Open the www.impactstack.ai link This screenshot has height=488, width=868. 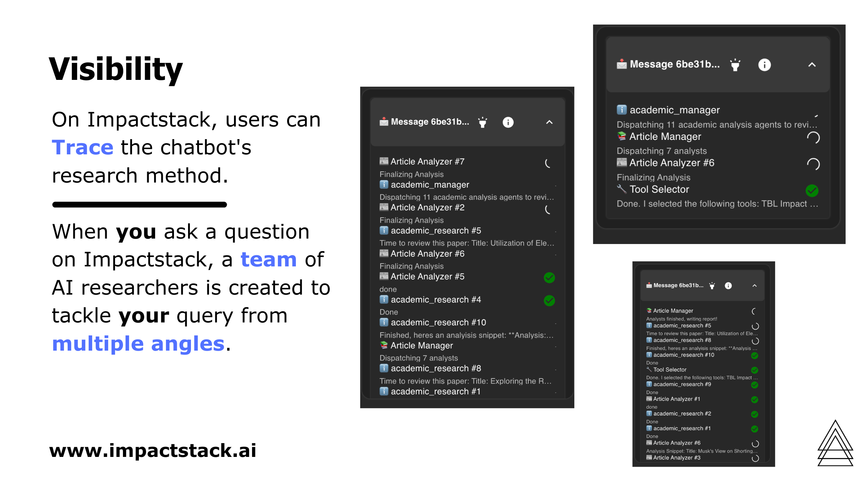(153, 450)
